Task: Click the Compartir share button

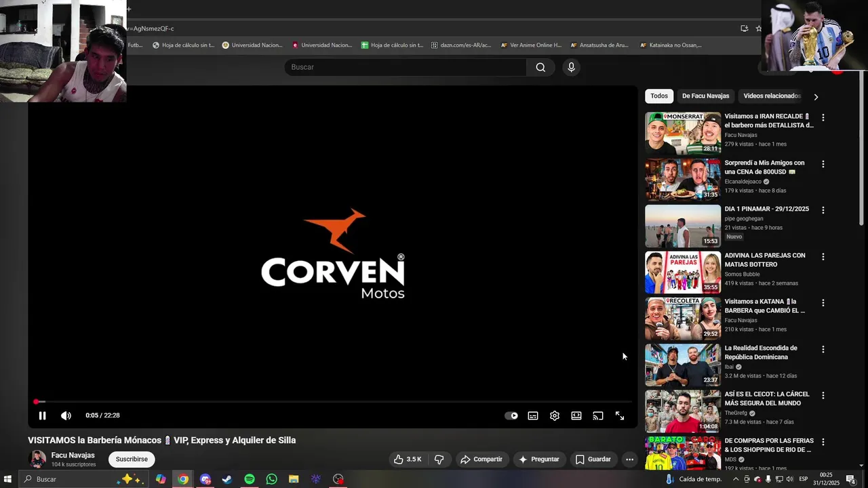Action: pos(481,460)
